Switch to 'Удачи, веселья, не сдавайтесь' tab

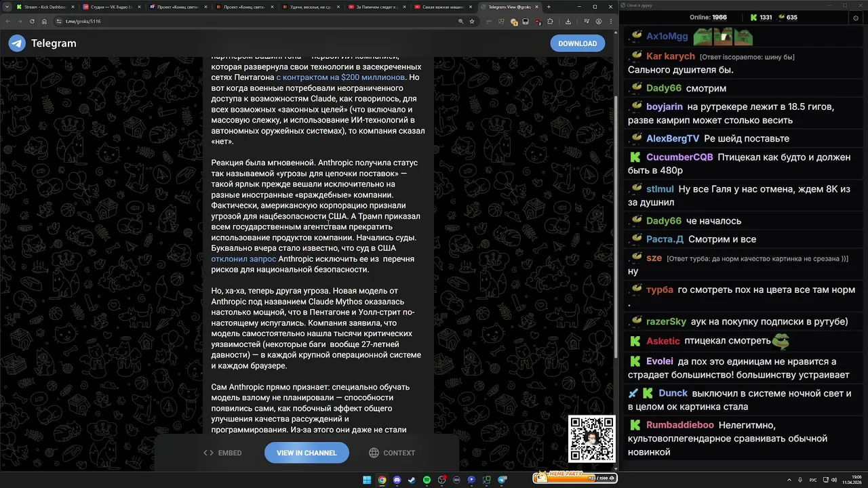pyautogui.click(x=310, y=7)
